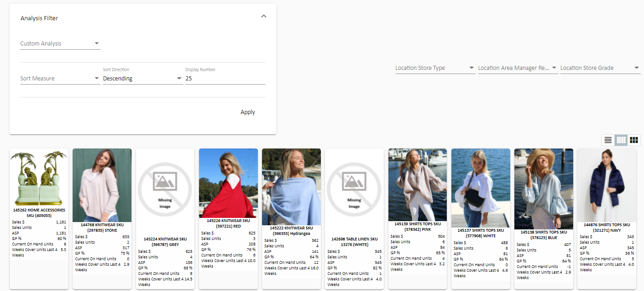
Task: Click the Hydrangea knitwear product photo
Action: point(291,187)
